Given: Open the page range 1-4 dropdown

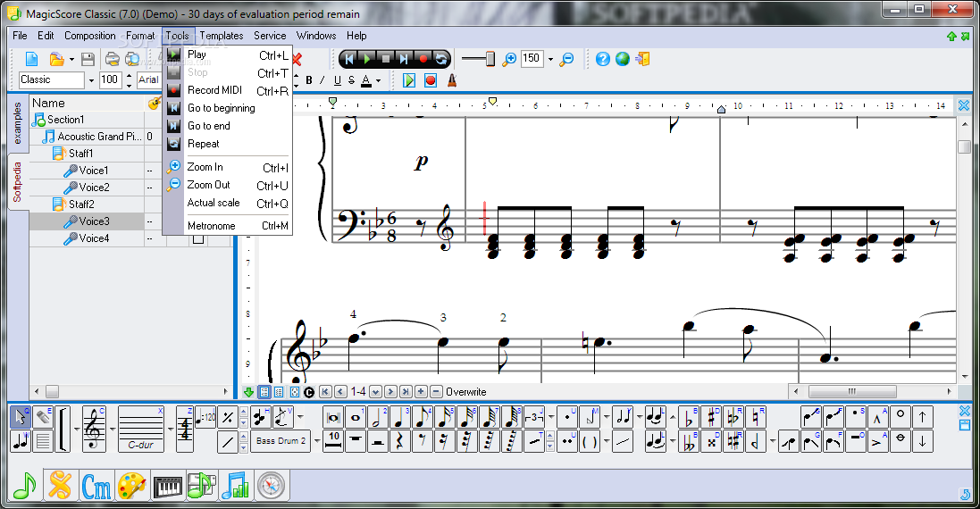Looking at the screenshot, I should (x=375, y=392).
